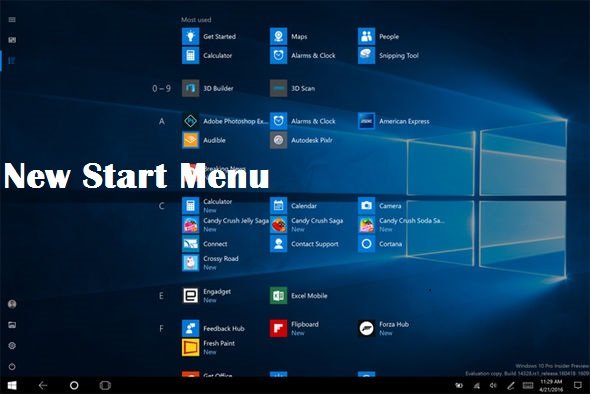Expand the hamburger menu in sidebar
This screenshot has width=590, height=394.
tap(12, 20)
